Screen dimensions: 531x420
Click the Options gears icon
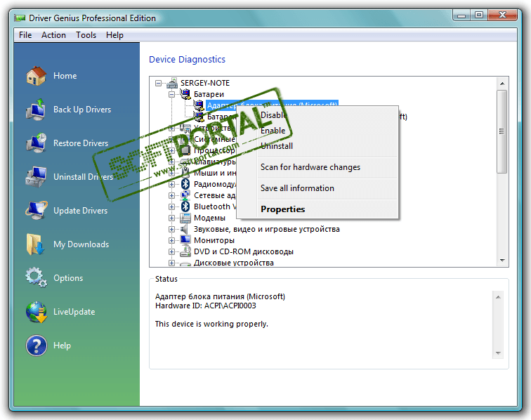(x=36, y=277)
